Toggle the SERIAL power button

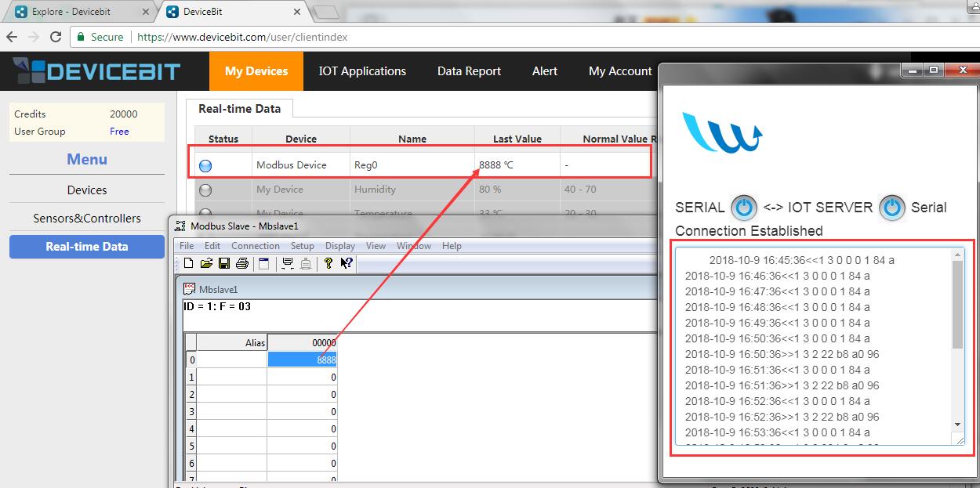pyautogui.click(x=744, y=208)
